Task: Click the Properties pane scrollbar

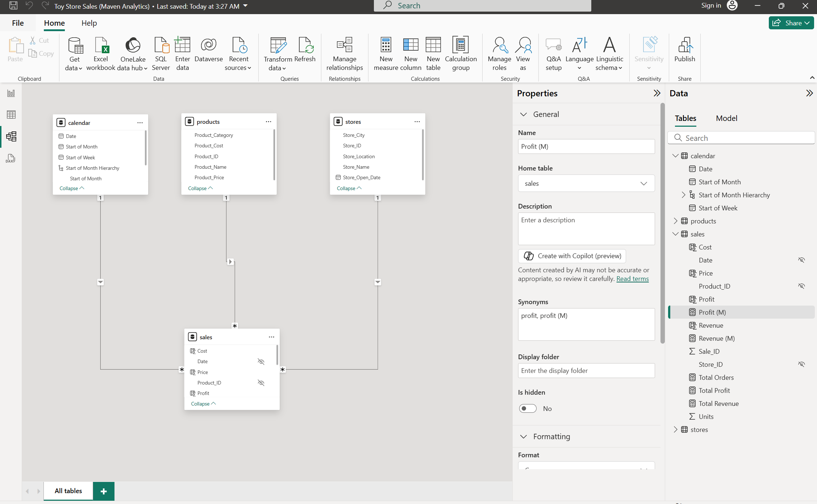Action: [x=662, y=223]
